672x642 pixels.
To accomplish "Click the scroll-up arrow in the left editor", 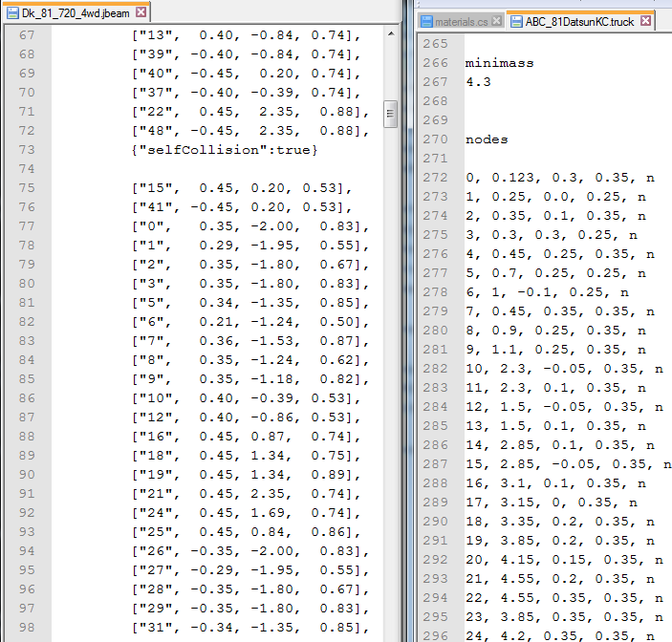I will (x=391, y=33).
